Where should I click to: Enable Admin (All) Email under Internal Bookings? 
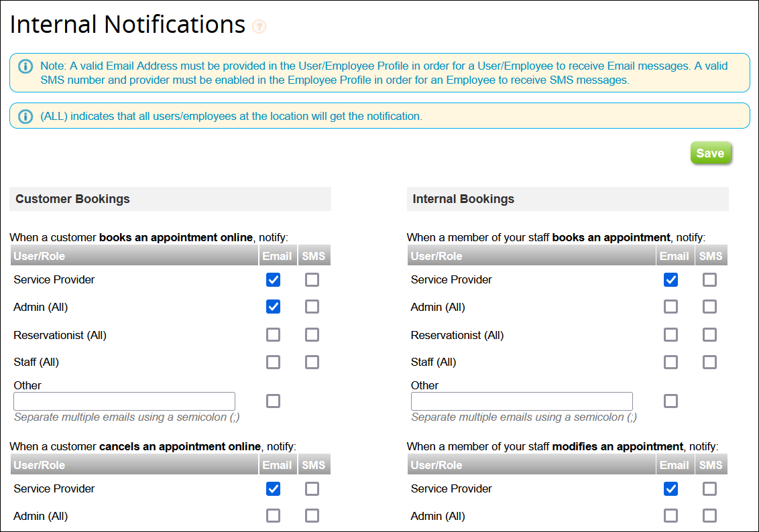[670, 307]
